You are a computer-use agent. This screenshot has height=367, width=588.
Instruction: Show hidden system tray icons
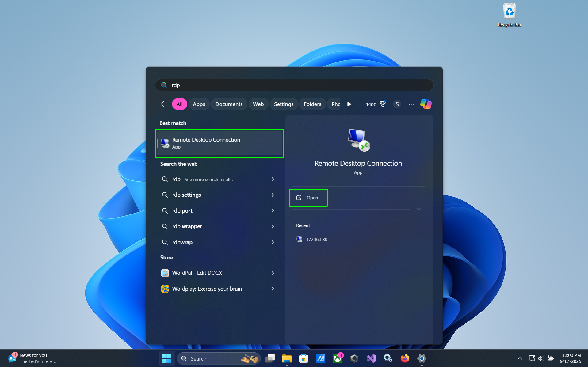pyautogui.click(x=520, y=358)
